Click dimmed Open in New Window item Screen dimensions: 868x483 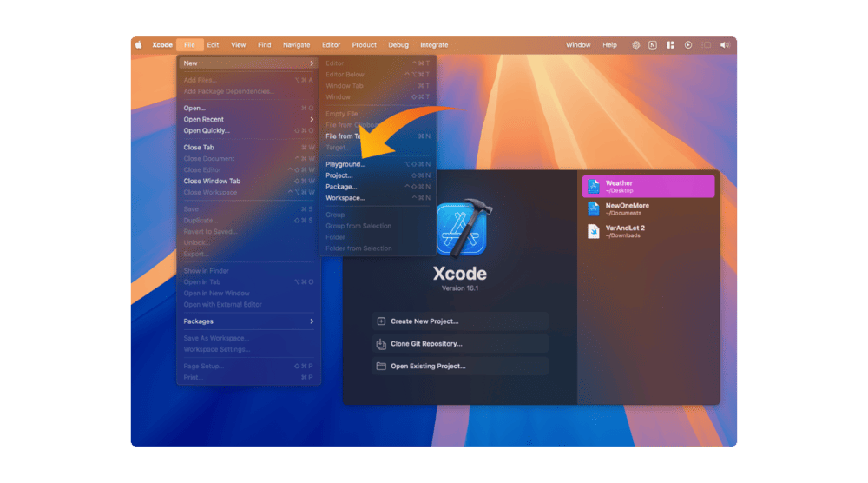pyautogui.click(x=248, y=293)
